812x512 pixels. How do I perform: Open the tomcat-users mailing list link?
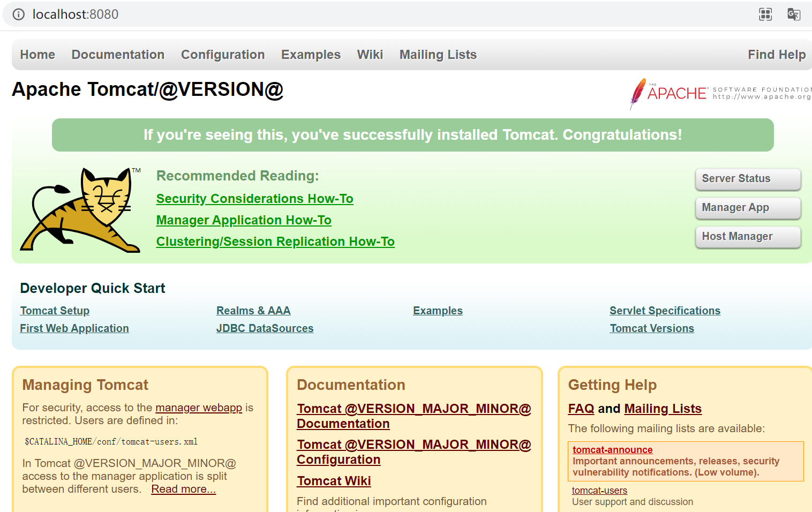click(x=599, y=491)
